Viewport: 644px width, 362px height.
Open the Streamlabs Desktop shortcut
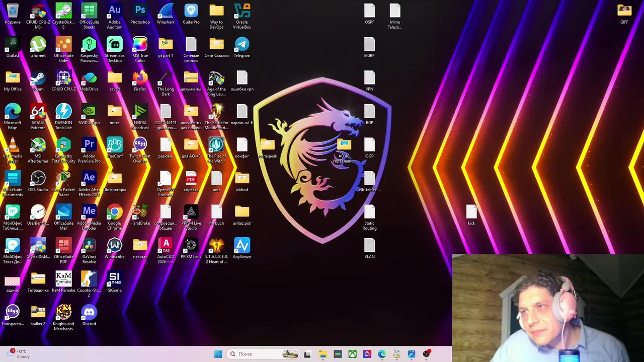tap(114, 50)
